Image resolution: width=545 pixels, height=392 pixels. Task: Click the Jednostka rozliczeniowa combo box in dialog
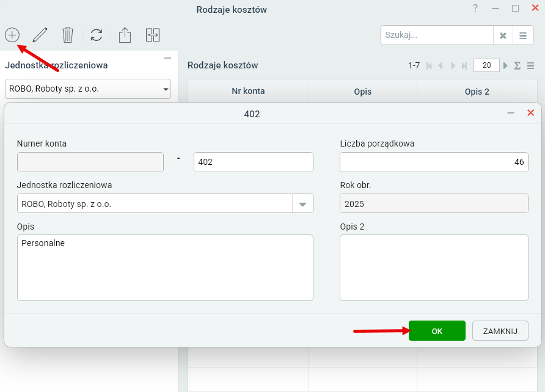coord(165,204)
